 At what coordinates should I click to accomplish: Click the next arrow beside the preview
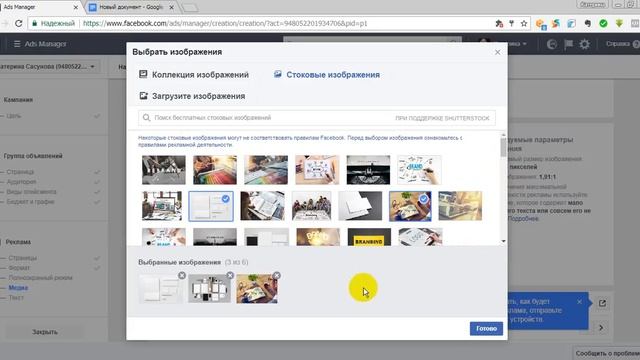[x=601, y=327]
